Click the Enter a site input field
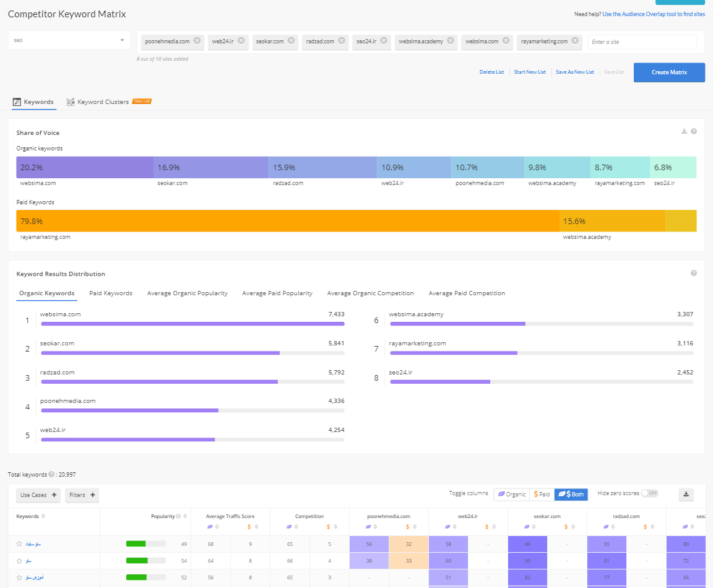Screen dimensions: 713x588 [642, 42]
